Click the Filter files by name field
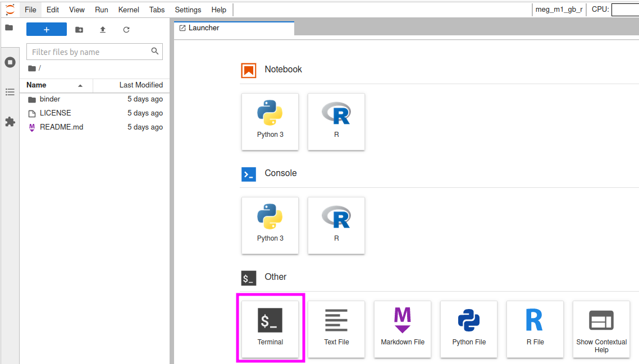The width and height of the screenshot is (639, 364). click(x=90, y=52)
